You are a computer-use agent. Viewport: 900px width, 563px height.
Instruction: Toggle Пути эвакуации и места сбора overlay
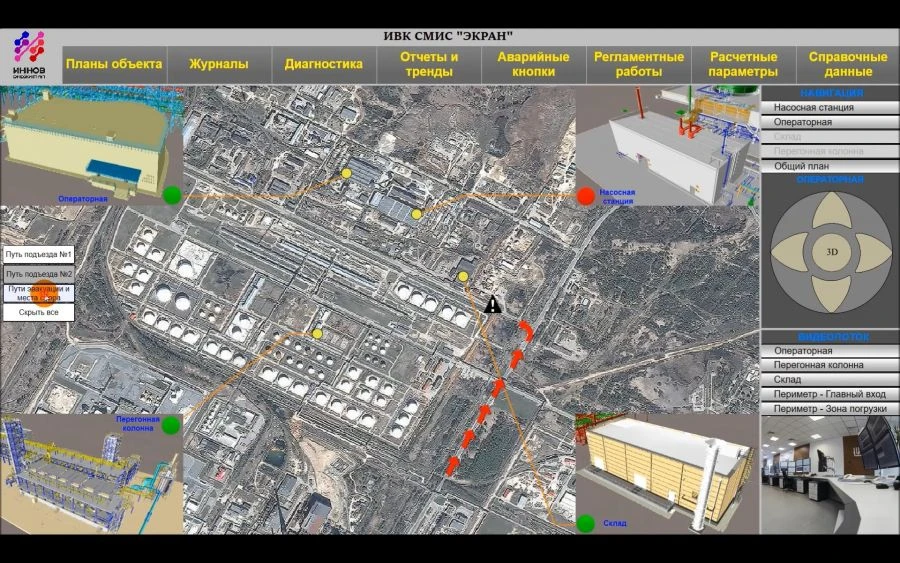coord(39,293)
